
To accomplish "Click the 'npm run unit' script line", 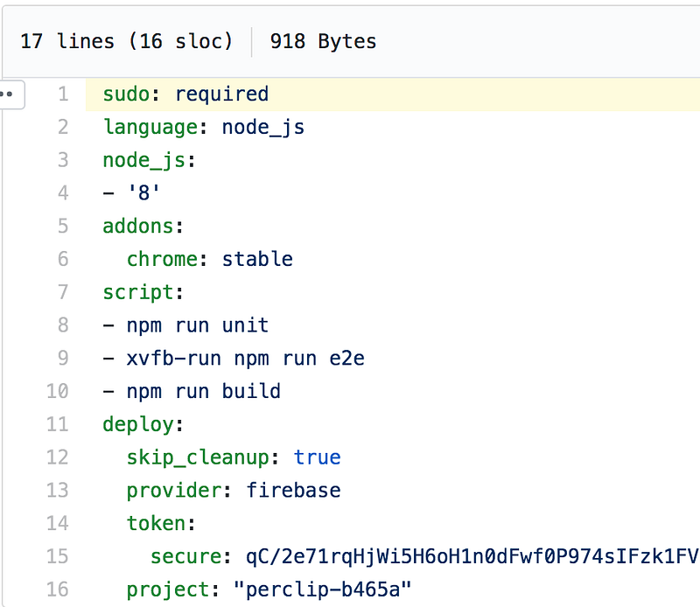I will 185,325.
